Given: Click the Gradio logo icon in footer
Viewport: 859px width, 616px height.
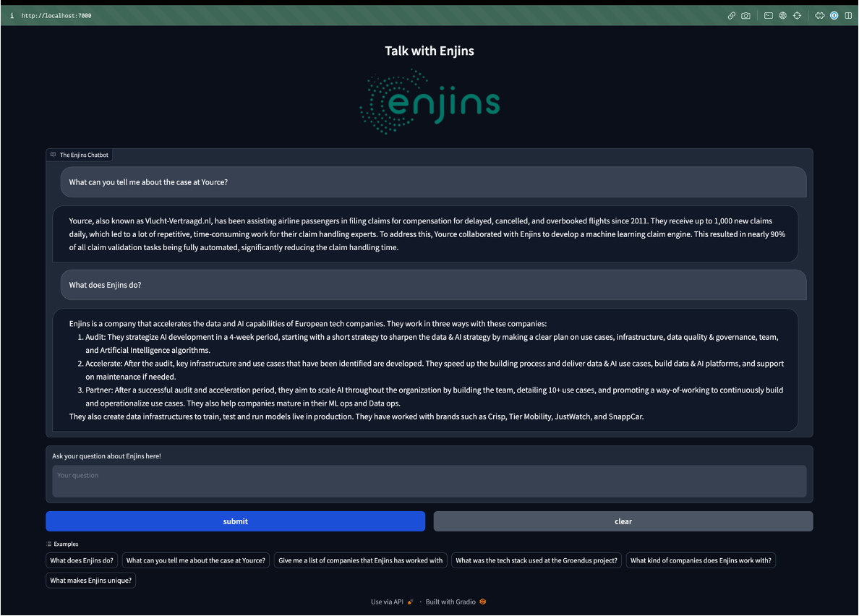Looking at the screenshot, I should click(x=482, y=602).
